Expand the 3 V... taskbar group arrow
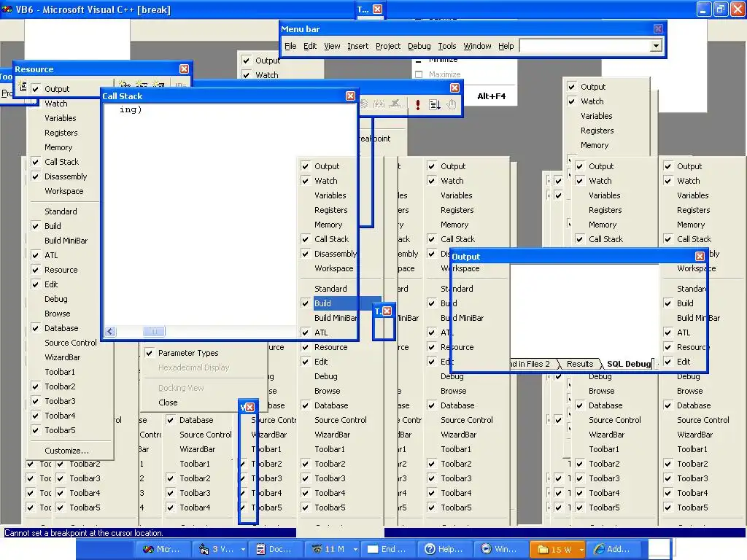Viewport: 747px width, 560px height. point(243,549)
